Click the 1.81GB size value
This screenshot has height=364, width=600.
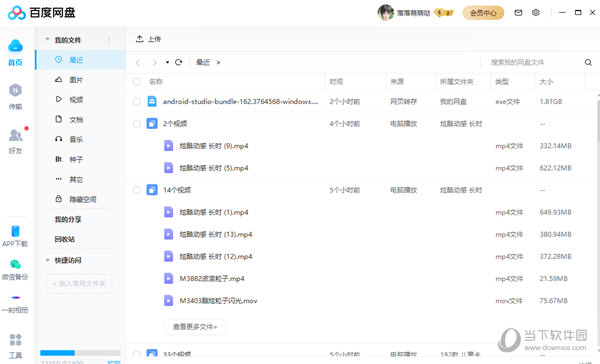click(551, 101)
